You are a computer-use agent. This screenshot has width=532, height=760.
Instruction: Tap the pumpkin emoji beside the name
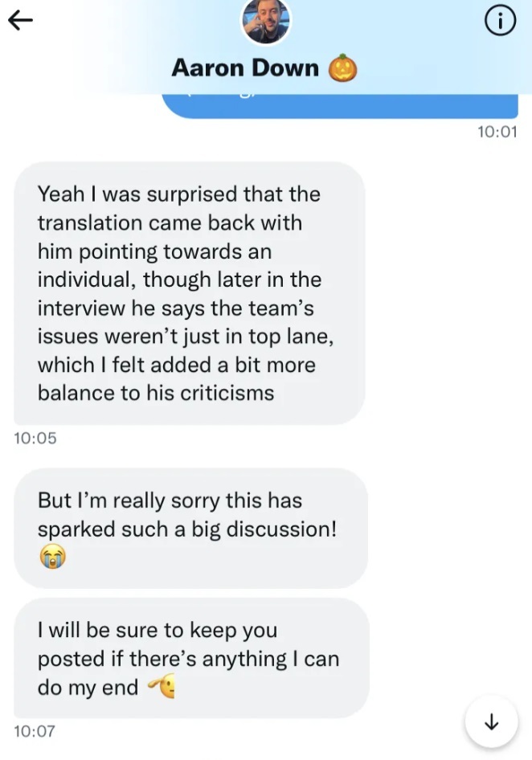(342, 69)
